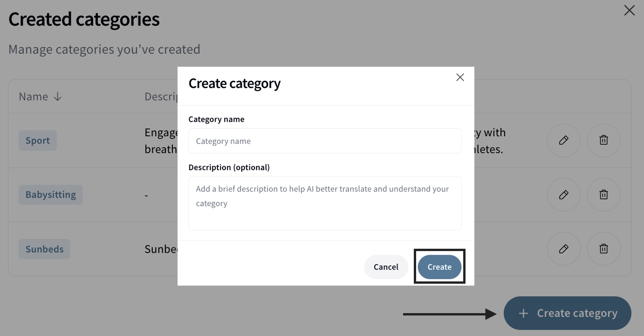Cancel the category creation

(386, 267)
